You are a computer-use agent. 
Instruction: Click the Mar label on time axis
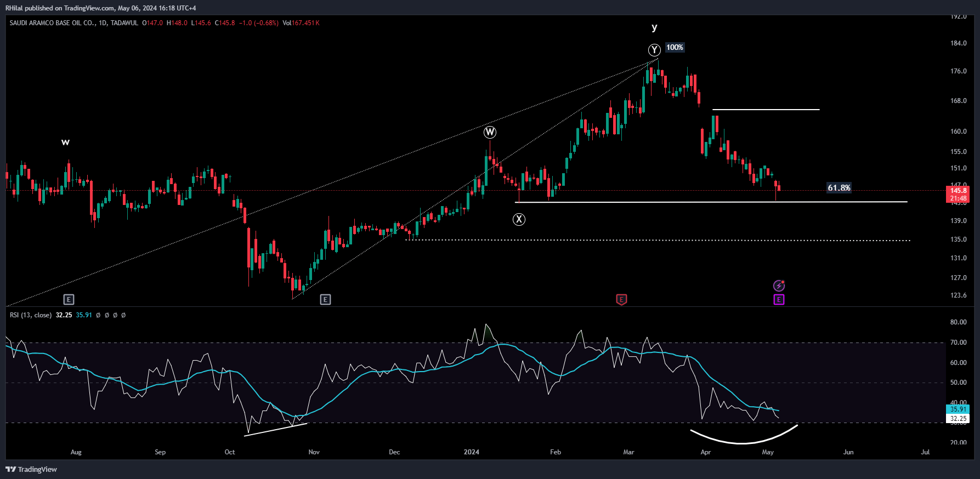point(628,452)
